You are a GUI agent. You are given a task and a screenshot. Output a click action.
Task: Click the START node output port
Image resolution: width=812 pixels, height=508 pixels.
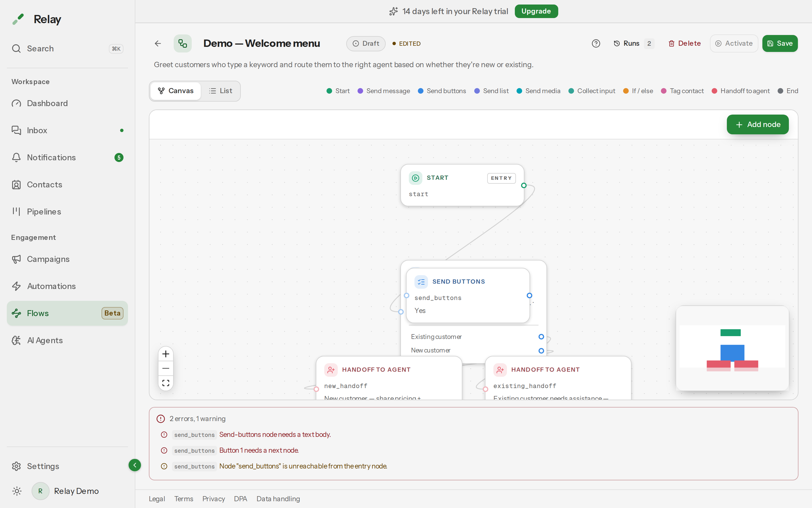coord(524,185)
